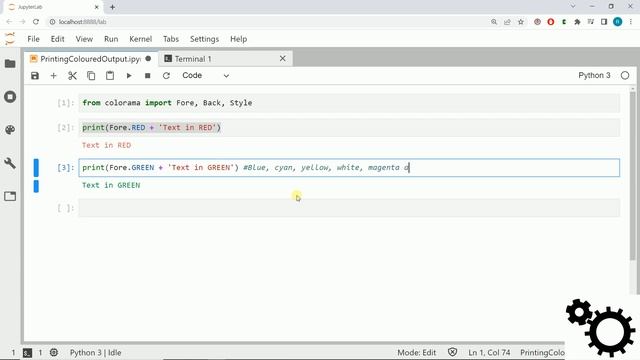Paste cells from clipboard icon
The height and width of the screenshot is (360, 640).
[x=110, y=76]
